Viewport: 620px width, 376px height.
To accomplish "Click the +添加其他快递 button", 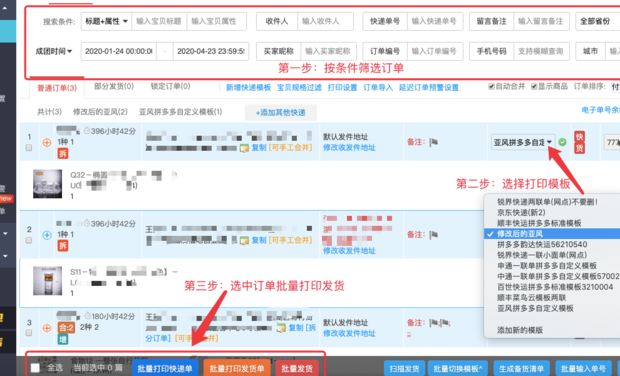I will (280, 113).
